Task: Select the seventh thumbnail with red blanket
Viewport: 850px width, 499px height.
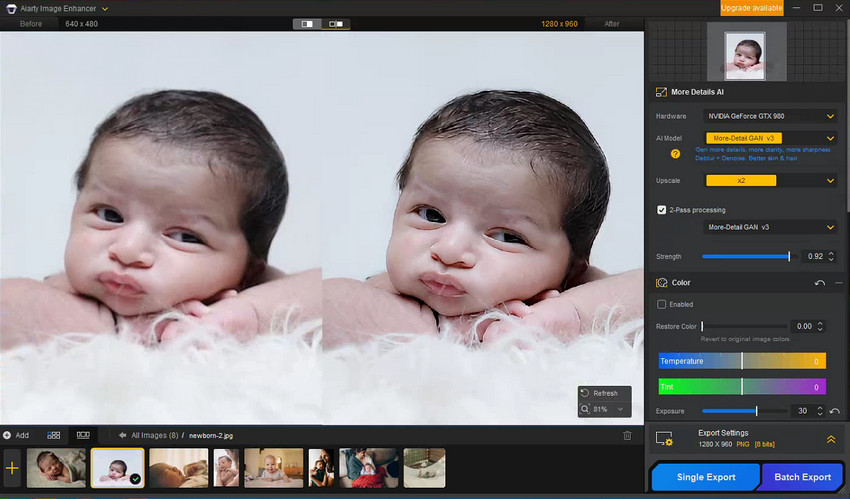Action: [x=369, y=468]
